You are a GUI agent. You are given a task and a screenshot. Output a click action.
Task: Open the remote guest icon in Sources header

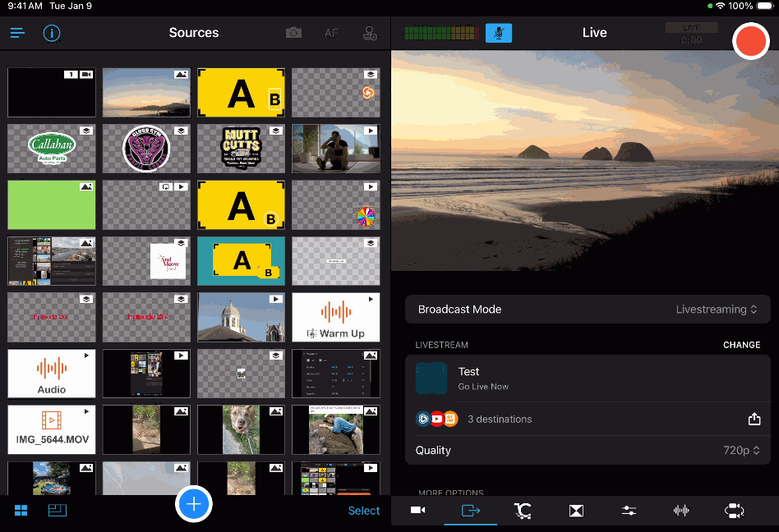370,33
